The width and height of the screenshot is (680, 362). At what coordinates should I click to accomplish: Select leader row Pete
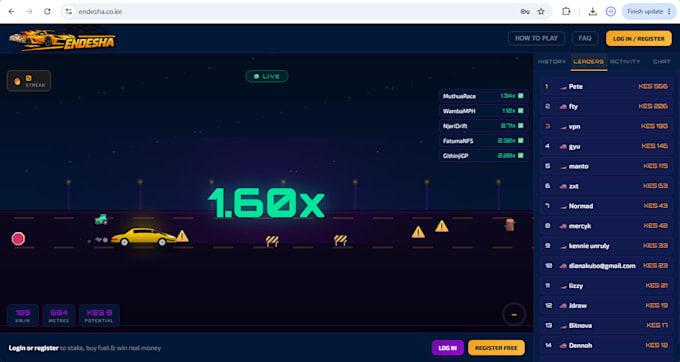[x=606, y=86]
